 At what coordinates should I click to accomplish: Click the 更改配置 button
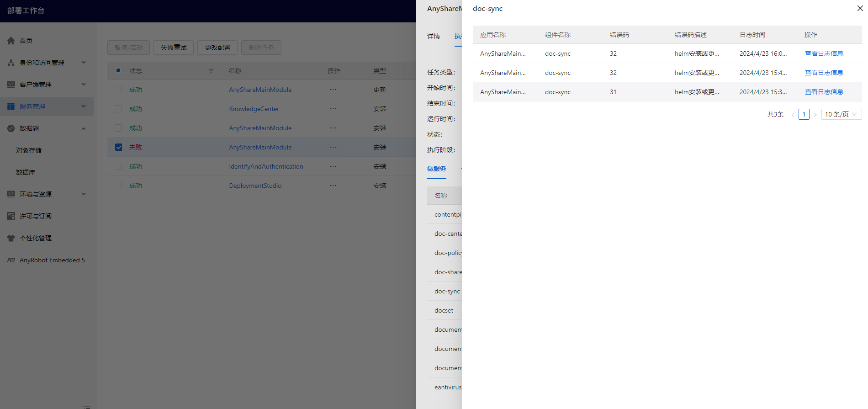pyautogui.click(x=217, y=48)
